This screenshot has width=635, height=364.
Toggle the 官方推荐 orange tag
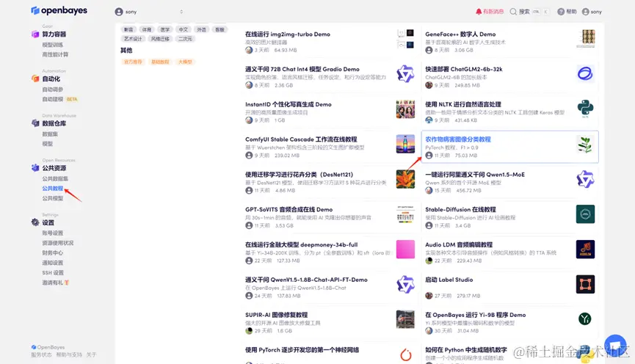(x=133, y=62)
